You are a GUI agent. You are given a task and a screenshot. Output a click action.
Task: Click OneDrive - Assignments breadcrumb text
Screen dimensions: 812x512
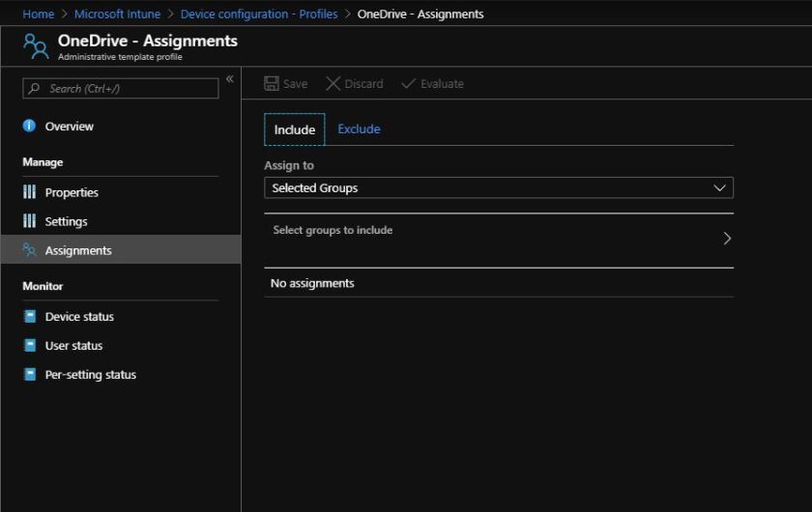[x=420, y=14]
